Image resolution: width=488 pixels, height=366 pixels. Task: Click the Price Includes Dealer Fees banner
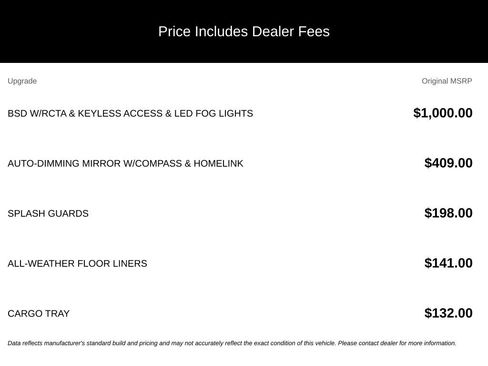pyautogui.click(x=244, y=31)
